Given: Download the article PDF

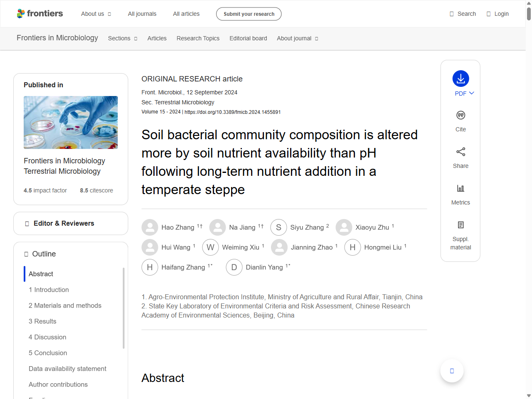Looking at the screenshot, I should 461,79.
